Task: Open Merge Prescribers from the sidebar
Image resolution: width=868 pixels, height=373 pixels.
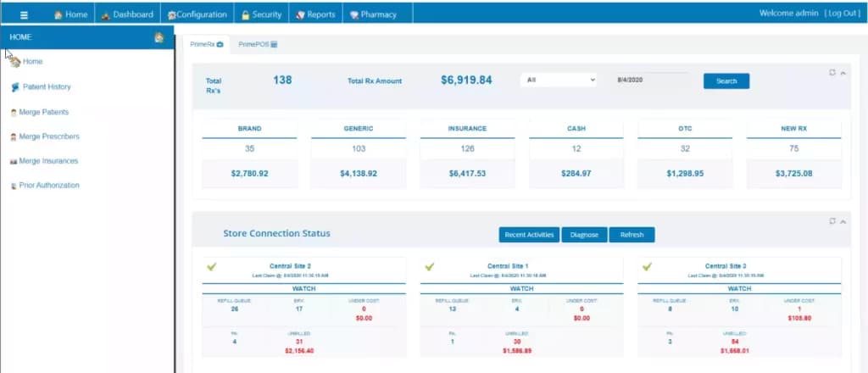Action: 48,136
